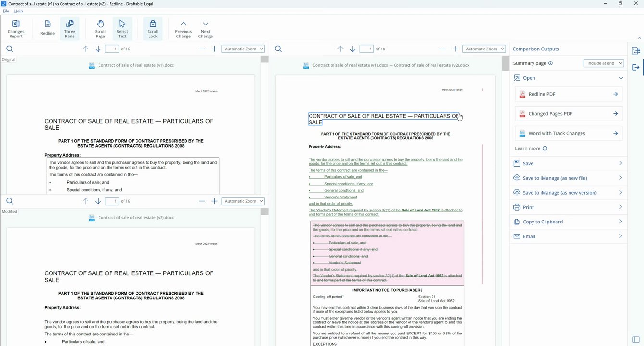This screenshot has height=346, width=644.
Task: Zoom out in the Modified pane
Action: (x=202, y=201)
